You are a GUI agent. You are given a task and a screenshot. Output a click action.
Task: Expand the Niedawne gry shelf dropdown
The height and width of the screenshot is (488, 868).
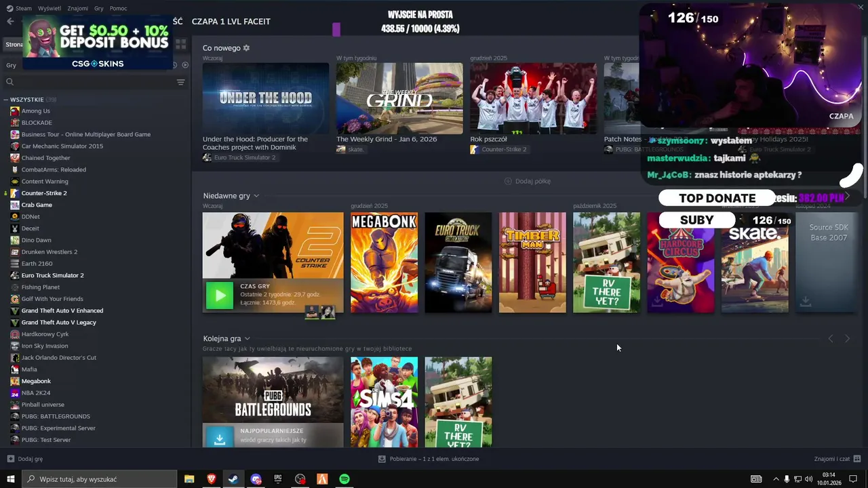(256, 196)
